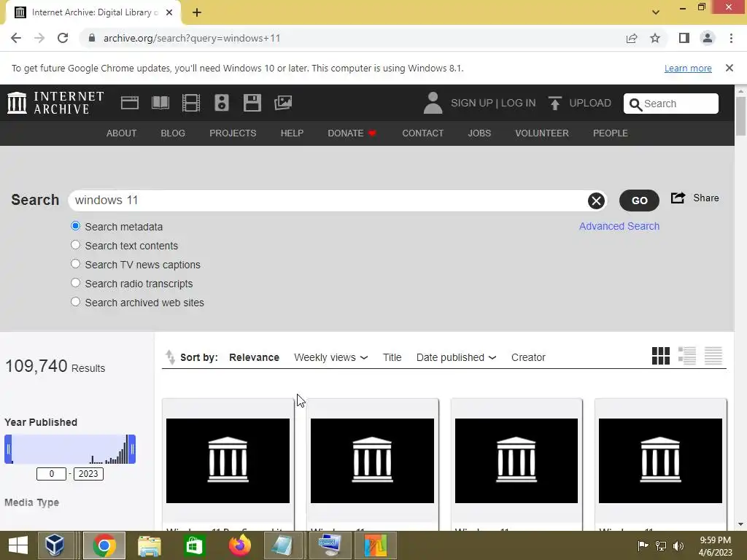Open CONTACT in navigation bar
The width and height of the screenshot is (747, 560).
[x=422, y=133]
